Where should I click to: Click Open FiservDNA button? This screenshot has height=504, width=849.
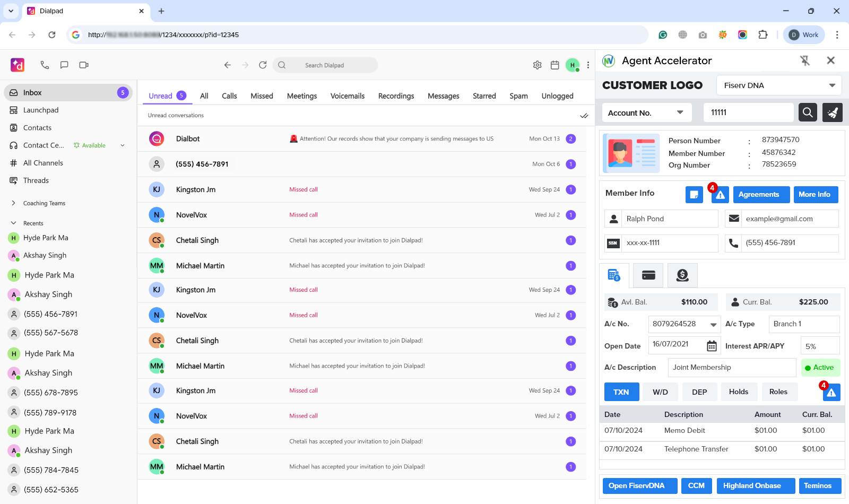tap(640, 486)
